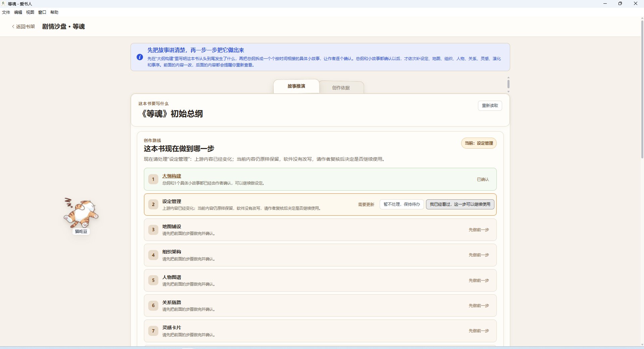Click 先做前一步 on the 地图铺设 row
The width and height of the screenshot is (644, 349).
pos(479,230)
